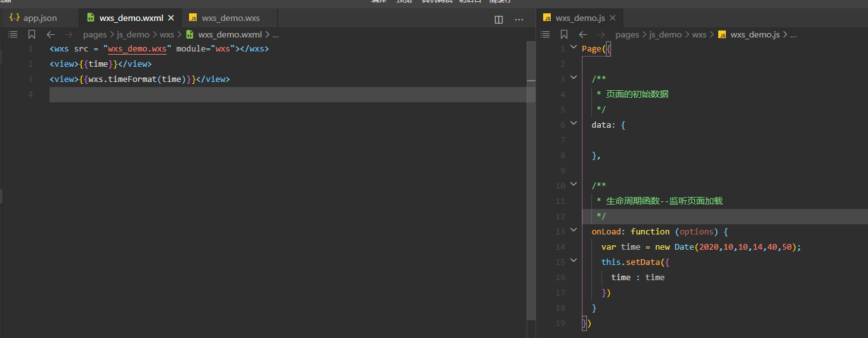Open the left editor more actions menu
Viewport: 868px width, 338px height.
tap(519, 19)
